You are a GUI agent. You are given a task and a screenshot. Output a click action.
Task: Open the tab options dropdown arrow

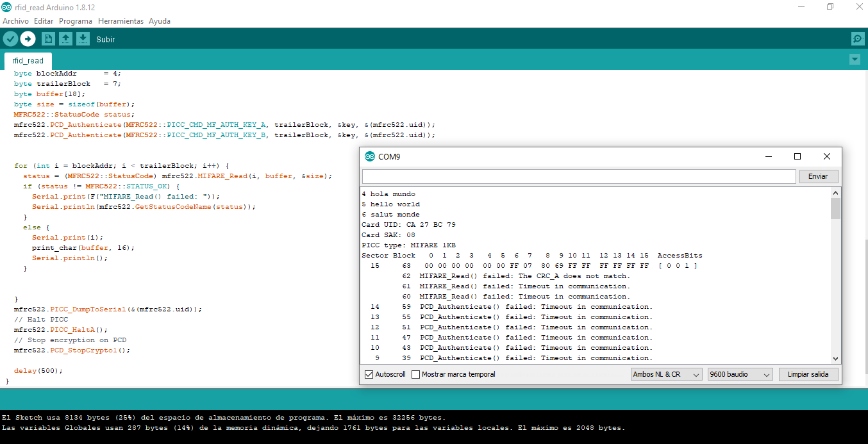click(855, 60)
